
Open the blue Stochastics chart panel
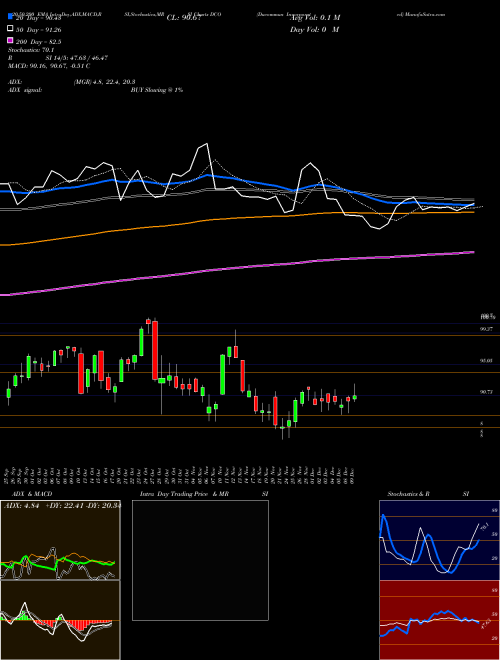tap(439, 540)
